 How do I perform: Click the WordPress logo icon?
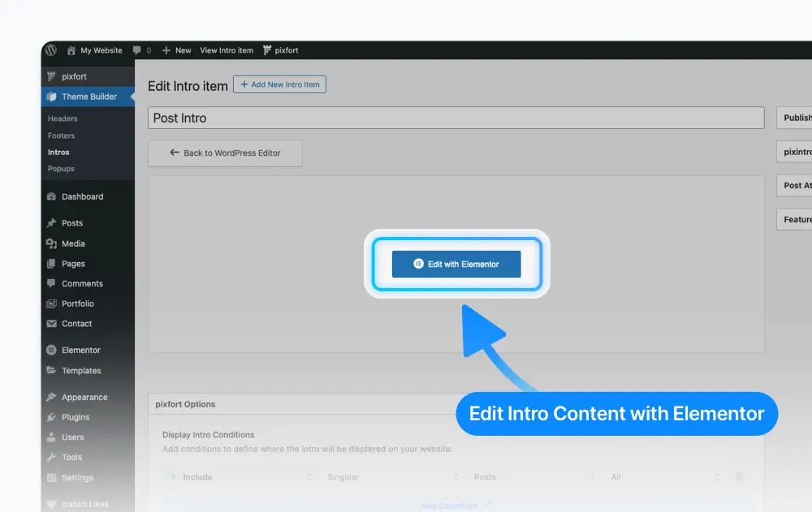pyautogui.click(x=50, y=50)
